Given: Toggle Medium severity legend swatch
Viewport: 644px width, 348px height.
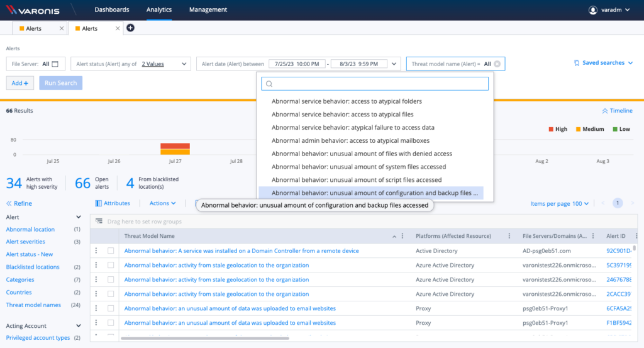Looking at the screenshot, I should click(x=579, y=129).
